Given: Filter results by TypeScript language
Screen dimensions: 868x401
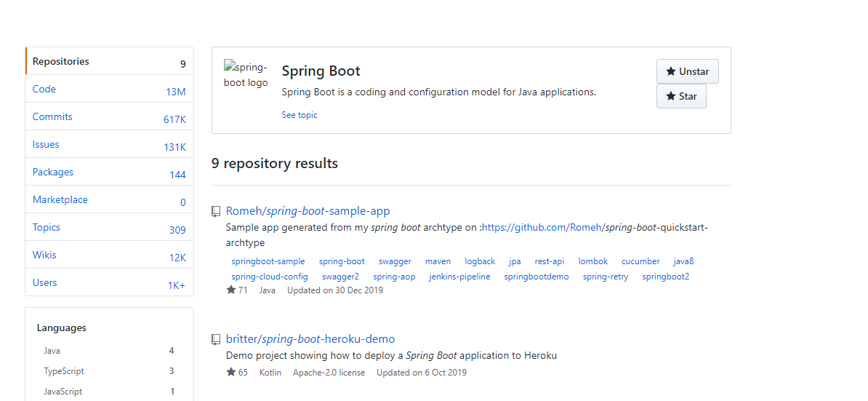Looking at the screenshot, I should pos(63,371).
